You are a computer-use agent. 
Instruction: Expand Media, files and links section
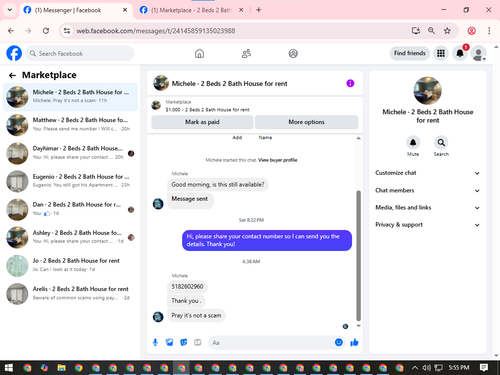pyautogui.click(x=427, y=208)
